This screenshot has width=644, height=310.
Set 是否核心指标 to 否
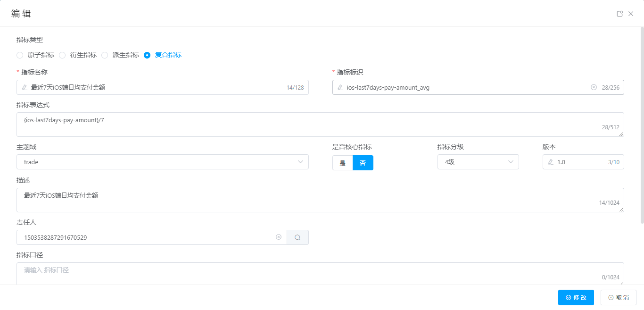(x=363, y=163)
